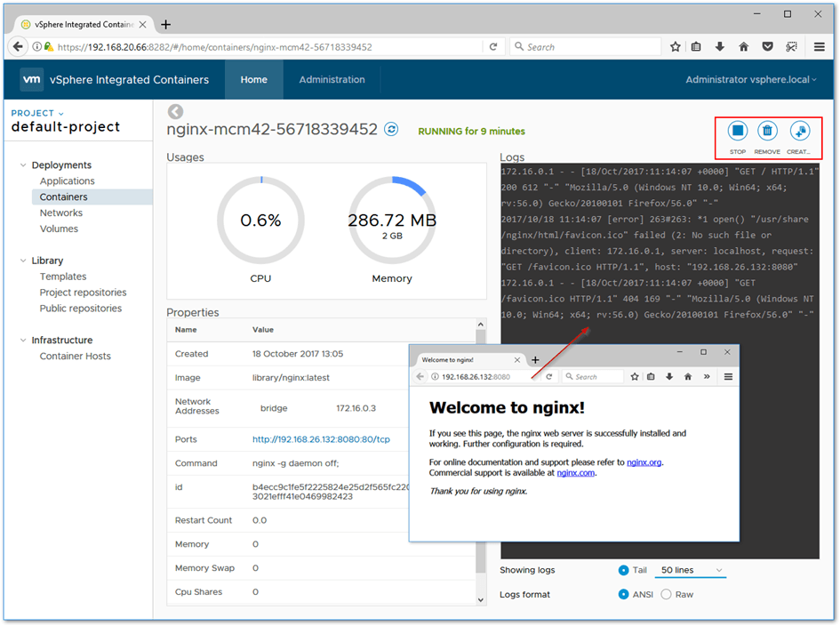
Task: Select the Tail logs radio button
Action: (623, 570)
